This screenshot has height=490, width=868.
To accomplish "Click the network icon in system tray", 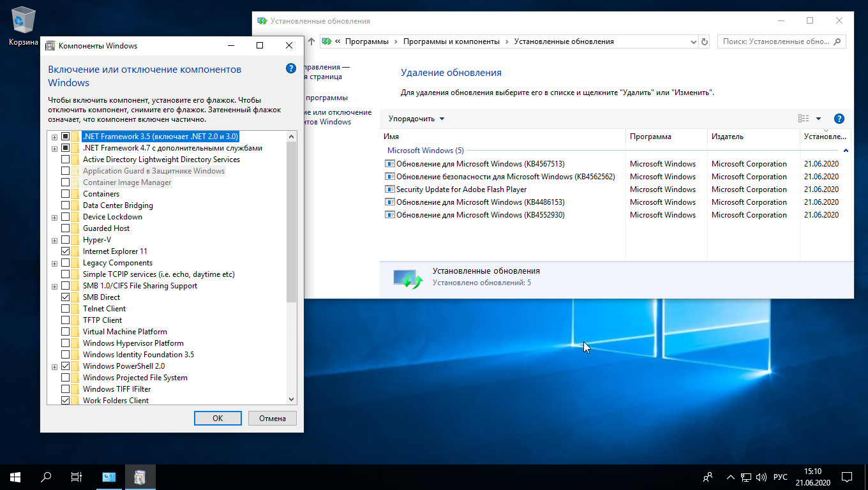I will tap(747, 477).
